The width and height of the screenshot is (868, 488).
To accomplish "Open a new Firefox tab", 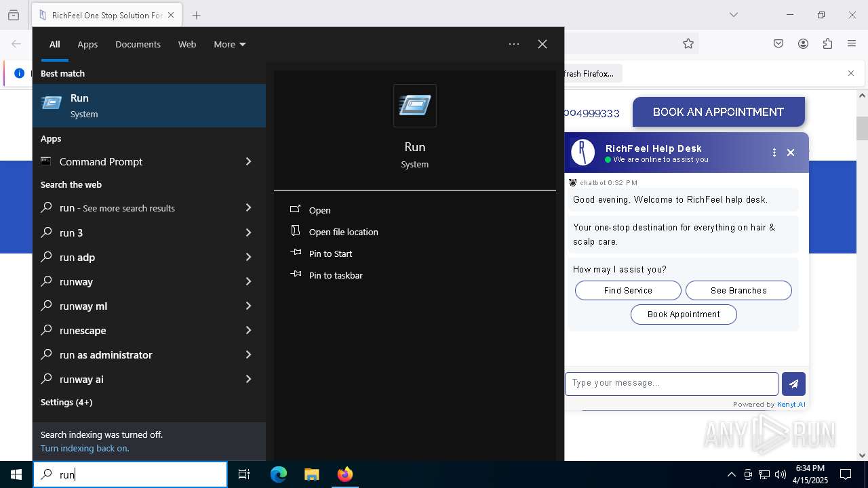I will pyautogui.click(x=196, y=15).
